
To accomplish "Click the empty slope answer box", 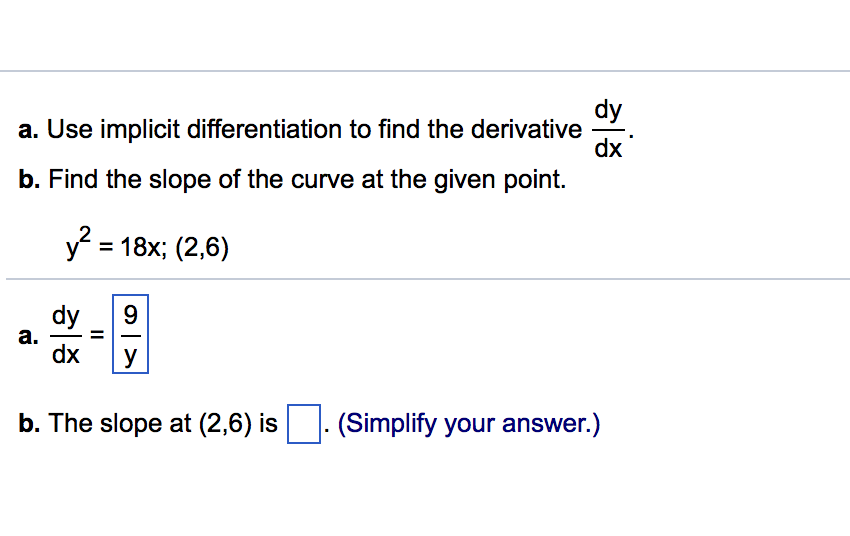I will [304, 424].
